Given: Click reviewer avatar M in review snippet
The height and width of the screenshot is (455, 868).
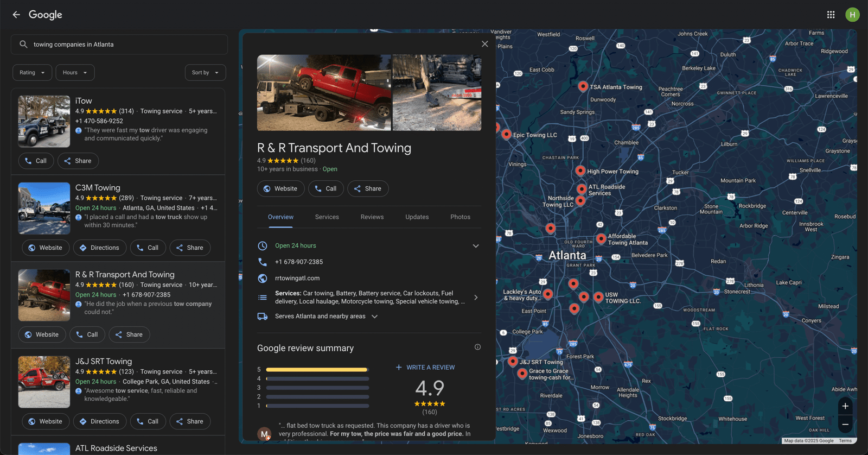Looking at the screenshot, I should (264, 434).
